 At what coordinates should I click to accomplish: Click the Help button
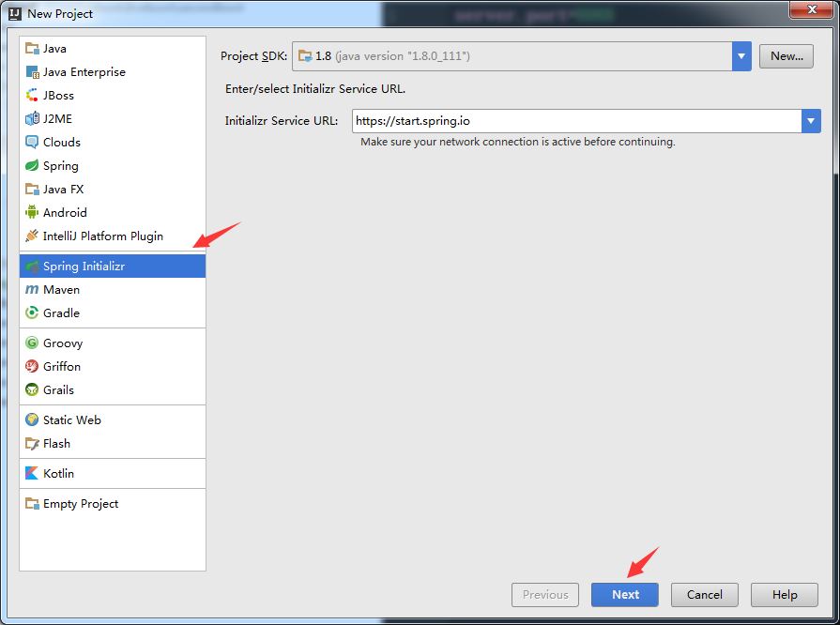[x=785, y=594]
